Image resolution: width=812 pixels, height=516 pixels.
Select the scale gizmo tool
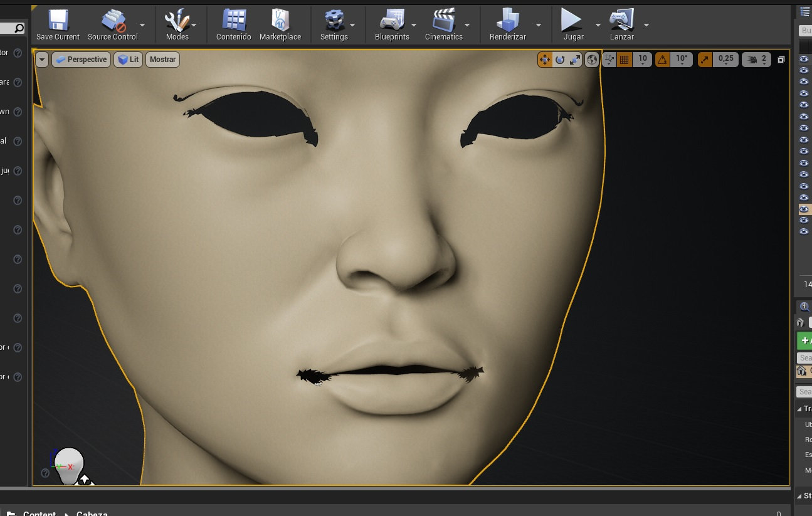[575, 60]
